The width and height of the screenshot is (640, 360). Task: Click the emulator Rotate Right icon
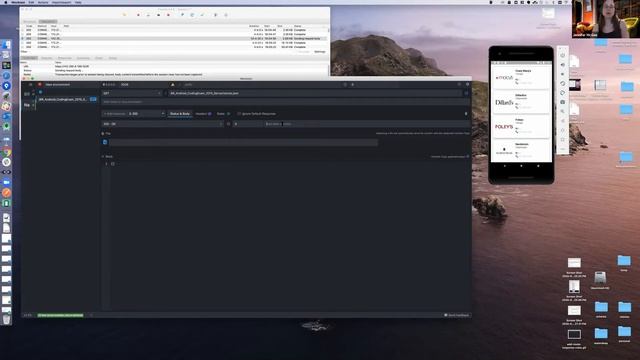pyautogui.click(x=562, y=93)
